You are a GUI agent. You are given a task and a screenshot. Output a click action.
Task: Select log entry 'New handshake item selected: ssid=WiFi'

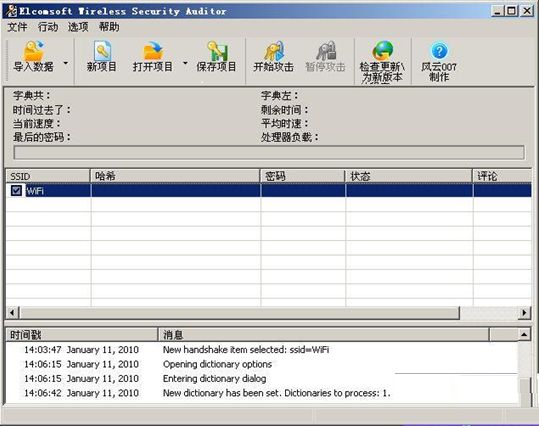tap(246, 350)
